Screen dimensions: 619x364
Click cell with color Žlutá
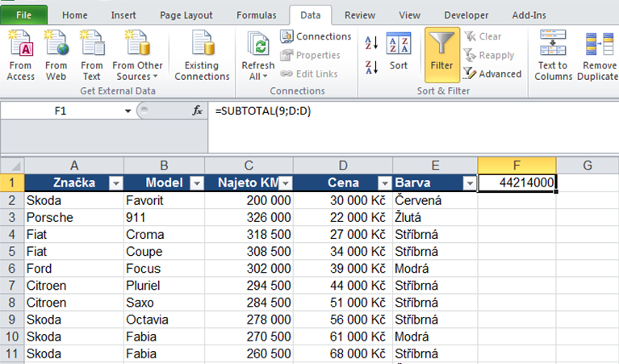click(x=435, y=218)
